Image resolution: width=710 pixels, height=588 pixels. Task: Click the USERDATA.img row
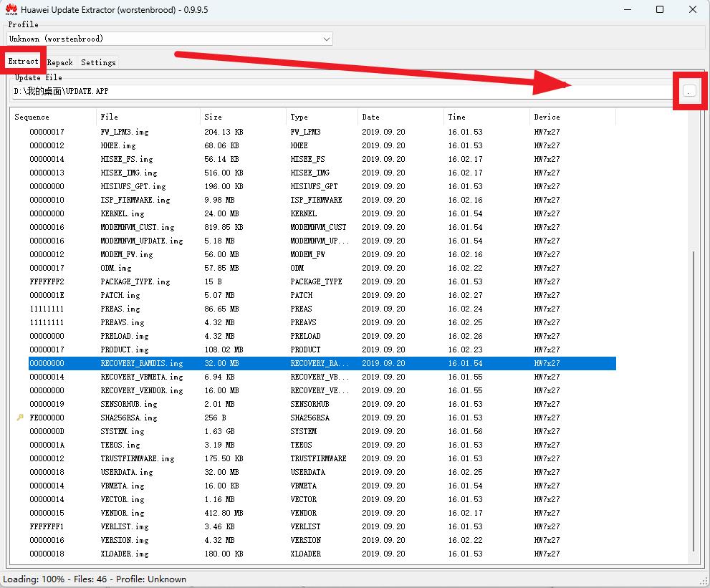tap(322, 472)
